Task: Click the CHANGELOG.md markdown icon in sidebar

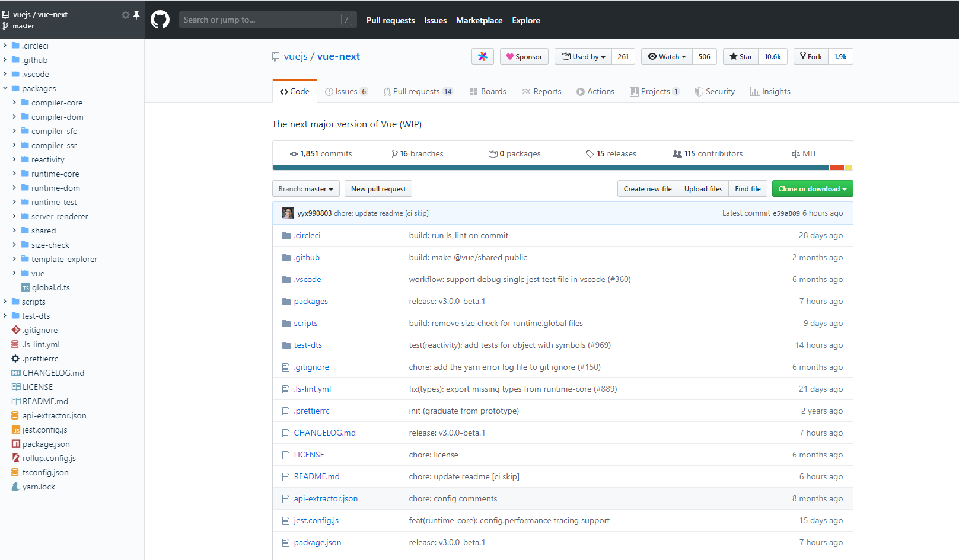Action: point(16,373)
